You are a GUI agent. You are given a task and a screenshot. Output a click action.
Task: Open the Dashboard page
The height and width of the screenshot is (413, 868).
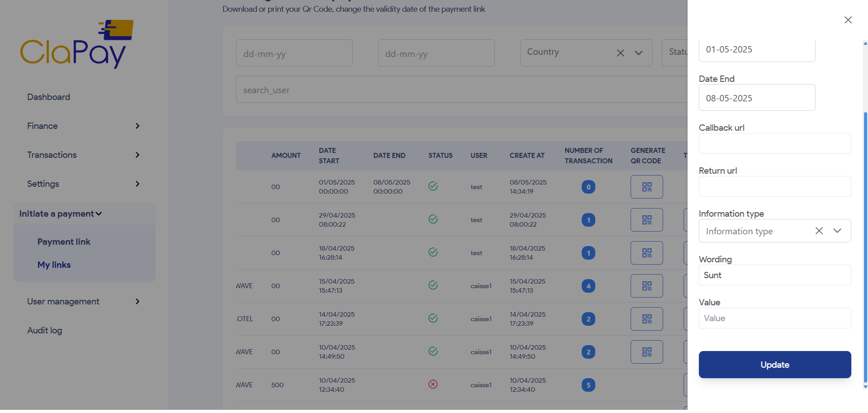(x=48, y=97)
